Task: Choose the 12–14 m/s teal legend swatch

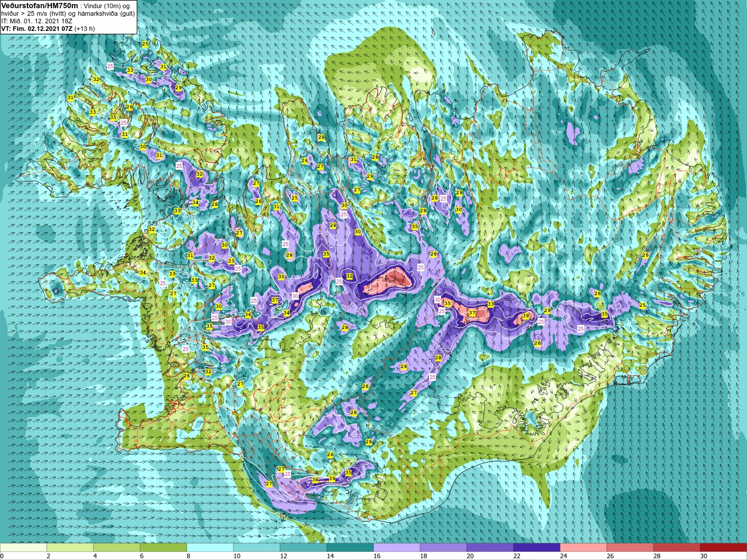Action: [303, 548]
